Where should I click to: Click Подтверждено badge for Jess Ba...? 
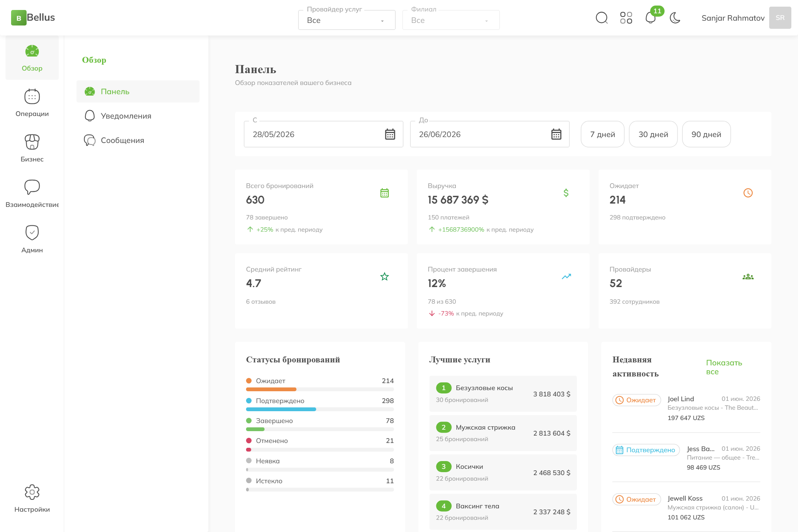tap(646, 450)
